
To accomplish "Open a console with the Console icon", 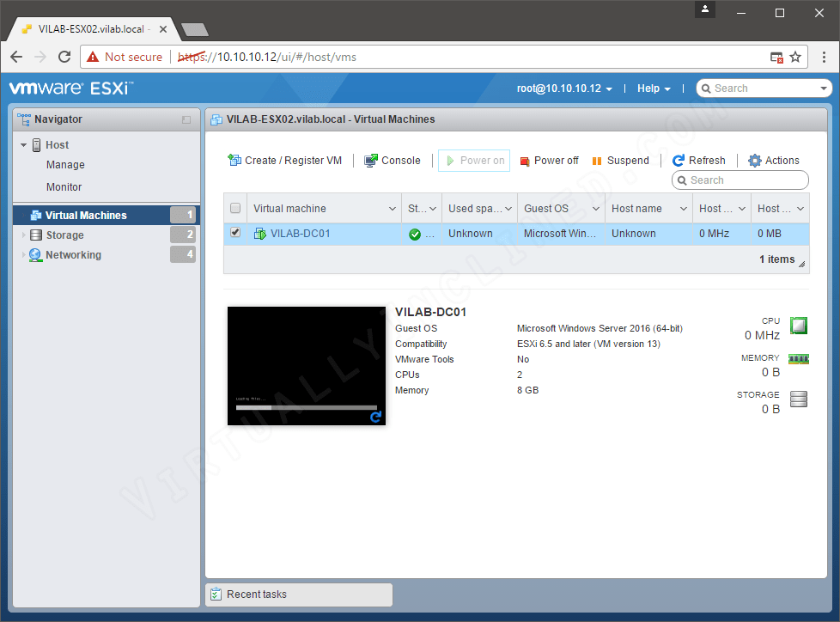I will (x=371, y=160).
